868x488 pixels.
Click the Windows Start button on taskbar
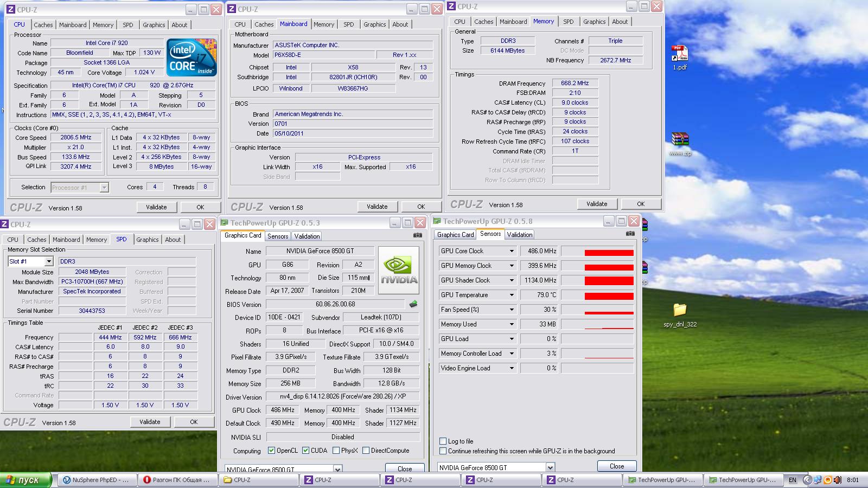tap(25, 480)
